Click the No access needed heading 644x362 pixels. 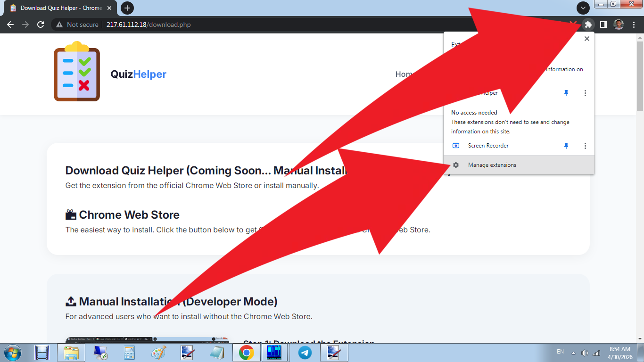click(x=474, y=113)
